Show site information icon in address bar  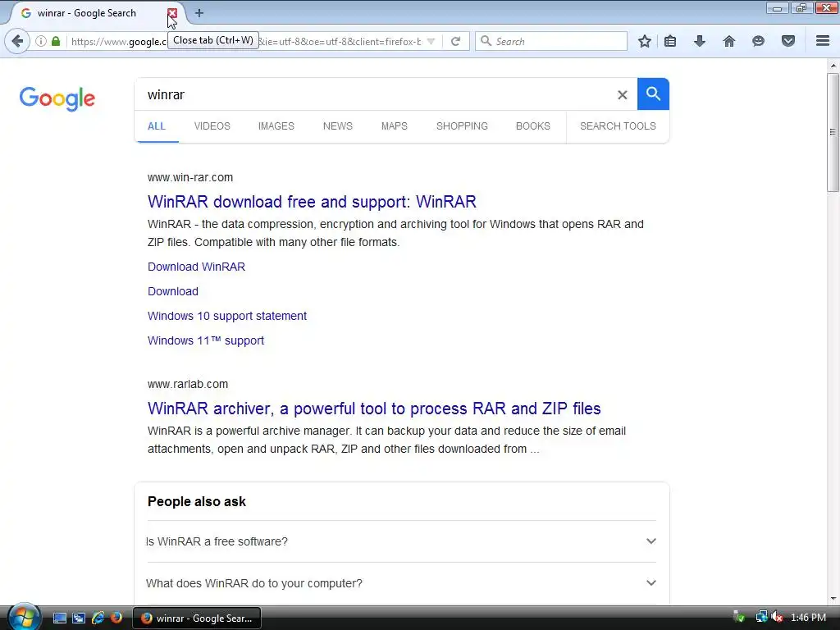41,41
